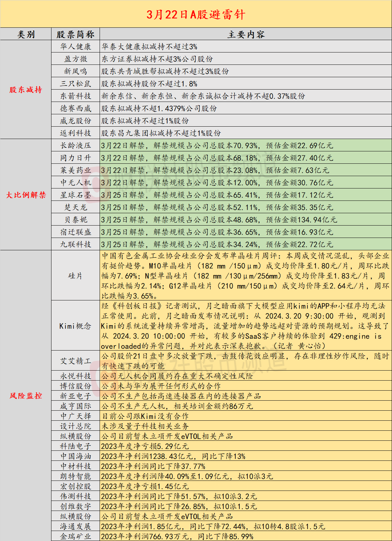This screenshot has width=392, height=541.
Task: Select stock name 返利科技
Action: pyautogui.click(x=76, y=133)
